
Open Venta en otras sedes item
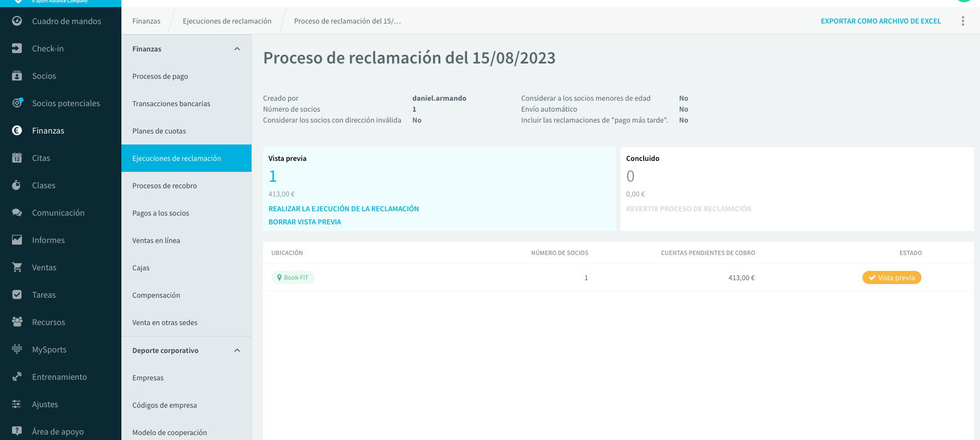tap(186, 322)
